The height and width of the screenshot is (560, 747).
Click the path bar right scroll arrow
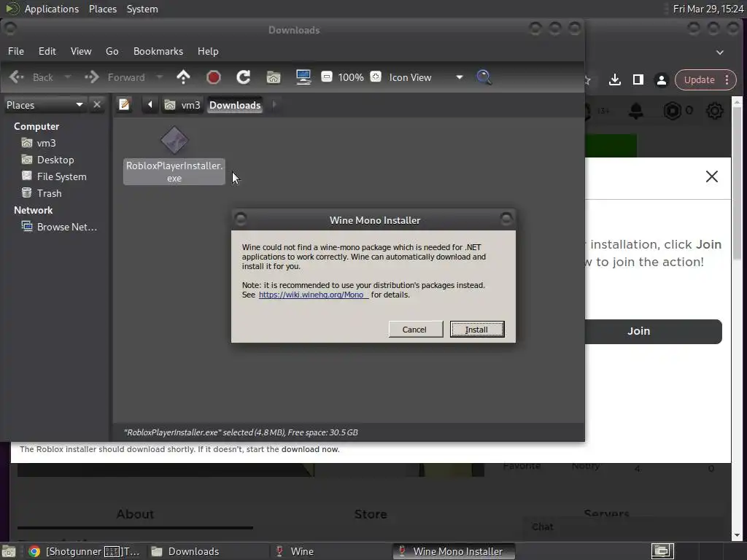point(274,104)
